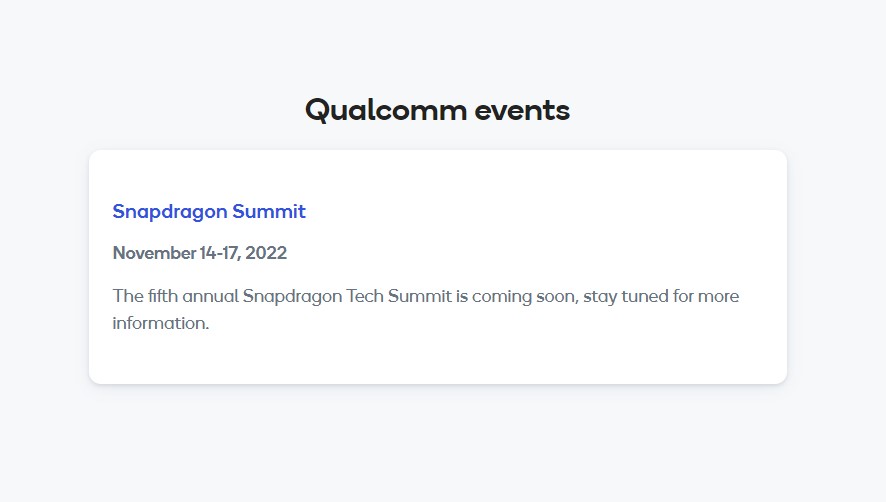Click "for more" at the description's first line end
Screen dimensions: 886x502
[x=705, y=296]
